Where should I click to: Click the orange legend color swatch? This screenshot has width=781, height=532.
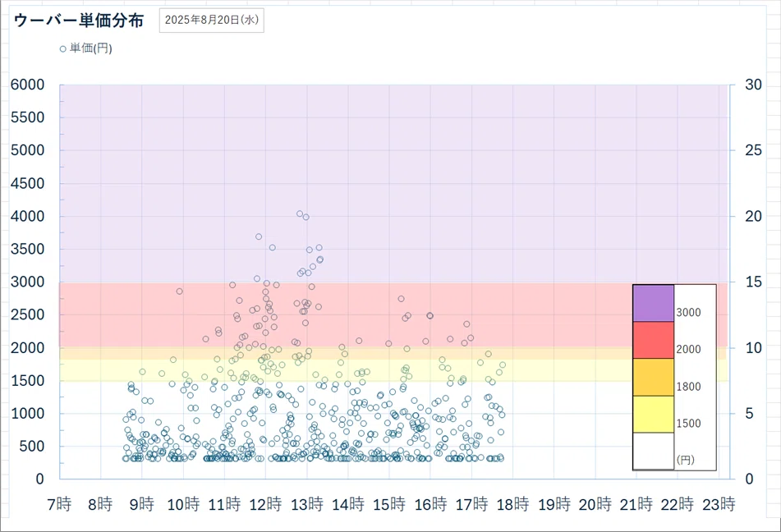tap(654, 377)
